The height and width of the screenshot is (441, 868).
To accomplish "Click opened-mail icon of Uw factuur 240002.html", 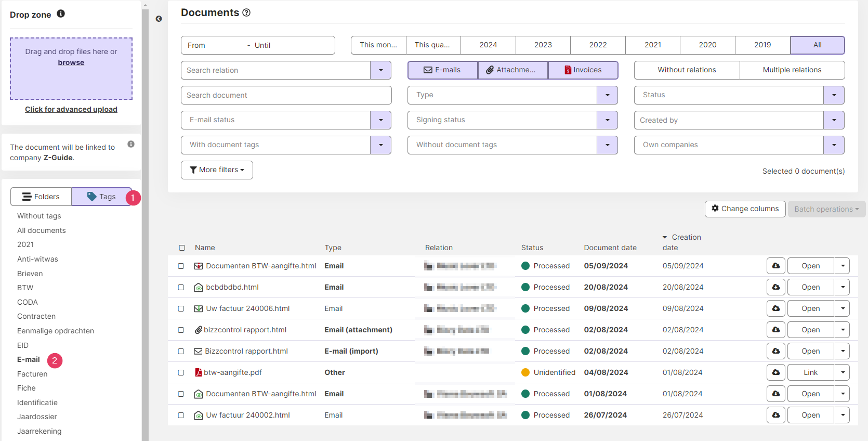I will coord(198,415).
